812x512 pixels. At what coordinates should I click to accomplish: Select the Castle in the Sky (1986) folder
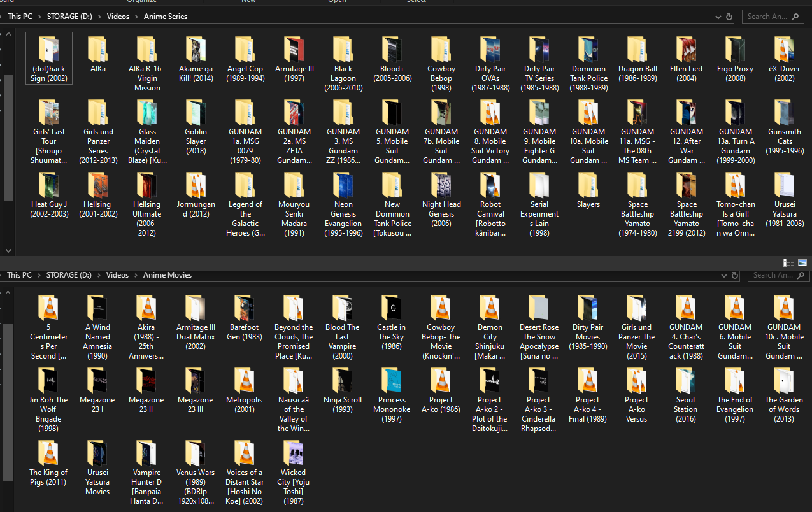392,322
